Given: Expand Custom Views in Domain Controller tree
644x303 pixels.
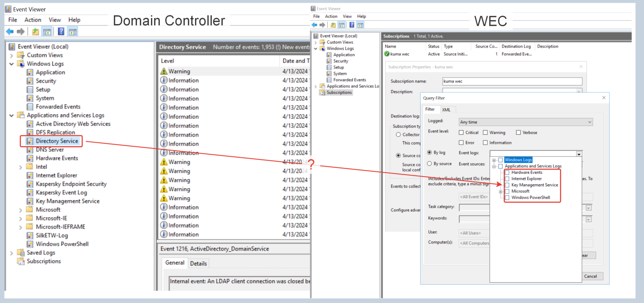Looking at the screenshot, I should (11, 55).
